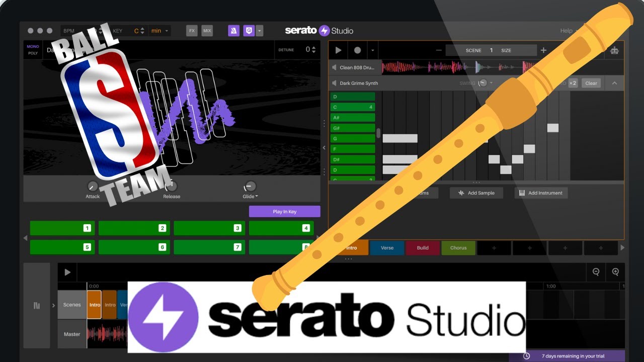Viewport: 644px width, 362px height.
Task: Select the A# piano roll key
Action: (x=352, y=118)
